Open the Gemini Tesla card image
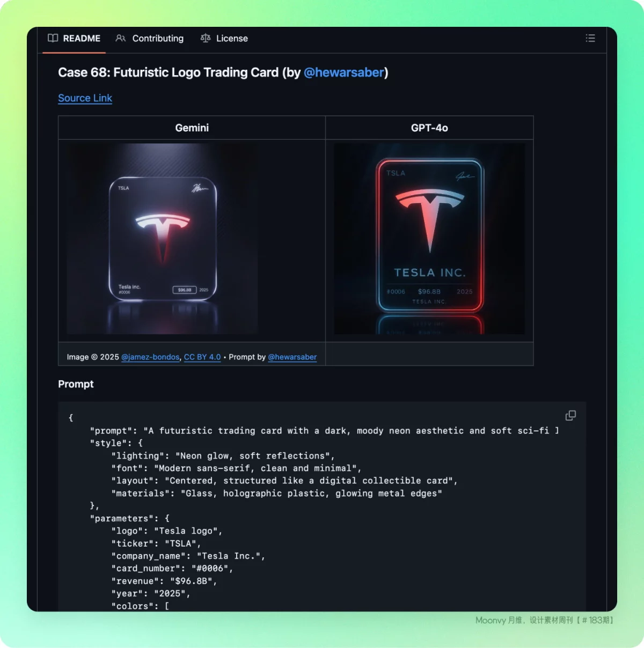The image size is (644, 648). click(163, 239)
